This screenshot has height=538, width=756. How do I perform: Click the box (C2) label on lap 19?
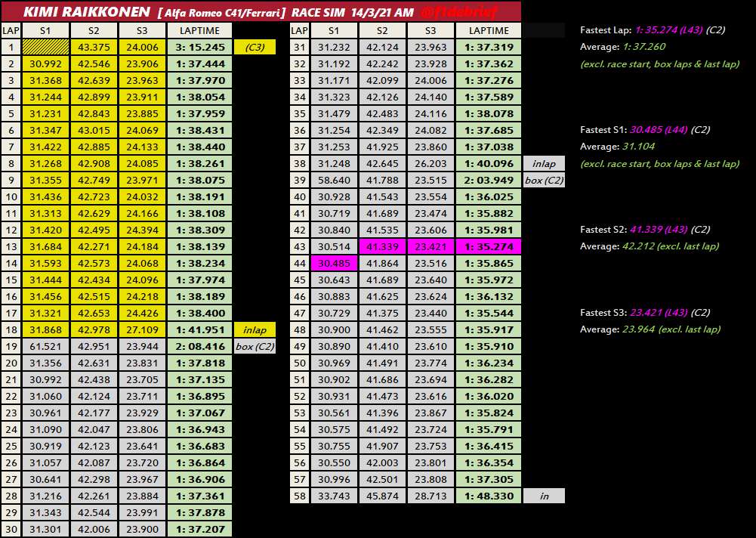[255, 346]
